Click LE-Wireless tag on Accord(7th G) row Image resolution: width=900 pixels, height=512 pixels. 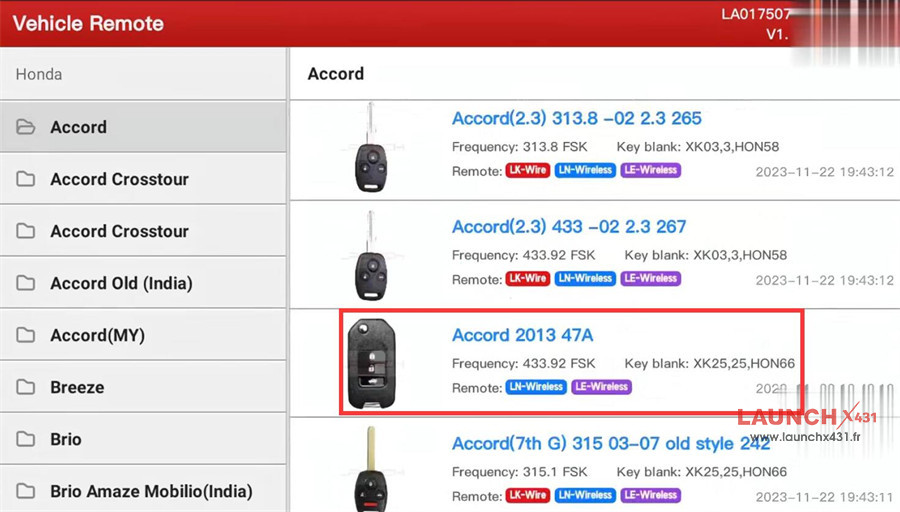tap(650, 495)
